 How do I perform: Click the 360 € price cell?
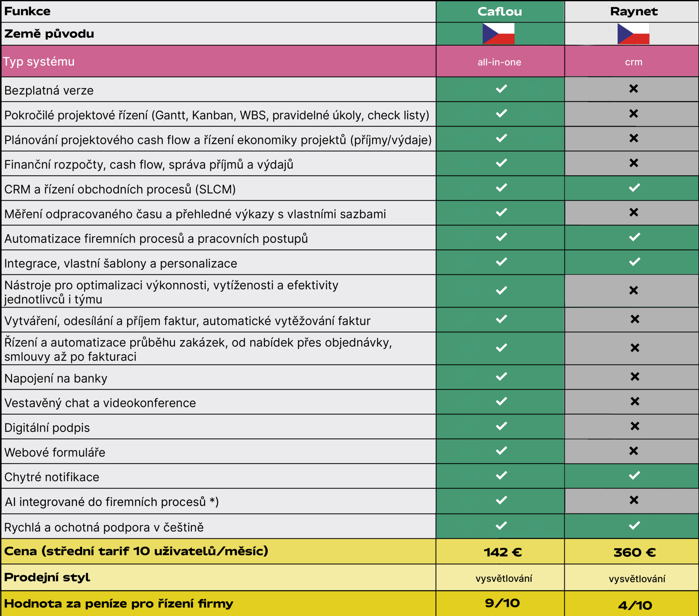(634, 553)
